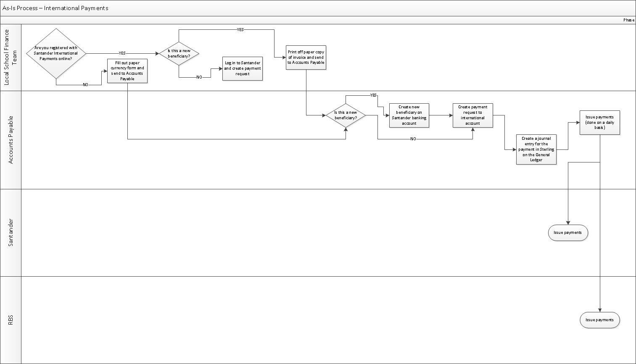The width and height of the screenshot is (636, 364).
Task: Select the 'Are you registered with Santander' decision diamond
Action: 56,53
